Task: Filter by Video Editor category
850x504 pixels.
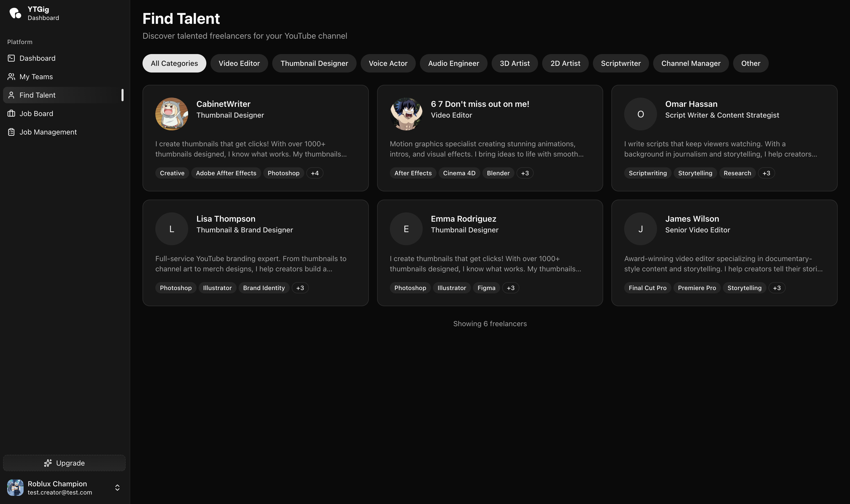Action: point(239,64)
